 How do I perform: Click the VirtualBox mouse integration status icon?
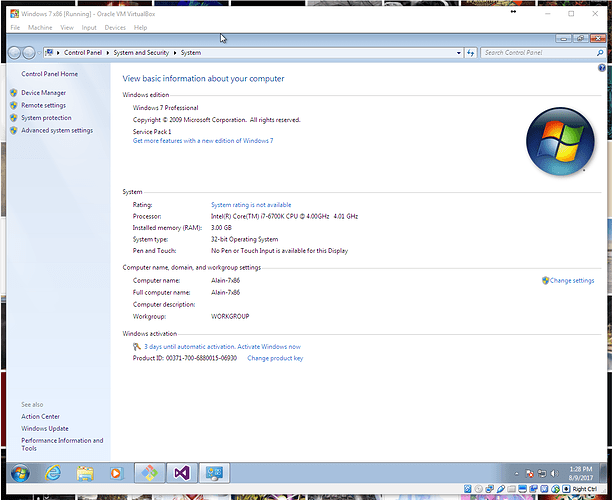click(x=555, y=489)
